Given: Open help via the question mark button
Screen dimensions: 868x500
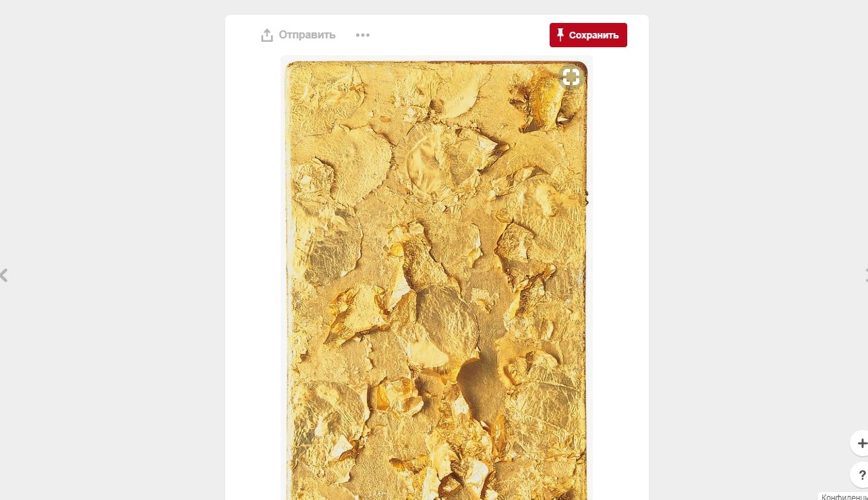Looking at the screenshot, I should pyautogui.click(x=860, y=475).
